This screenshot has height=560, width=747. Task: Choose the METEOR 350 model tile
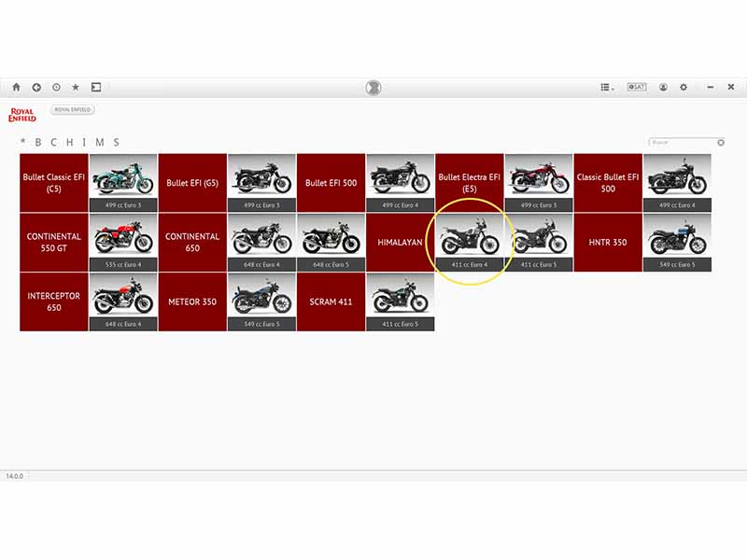(192, 301)
